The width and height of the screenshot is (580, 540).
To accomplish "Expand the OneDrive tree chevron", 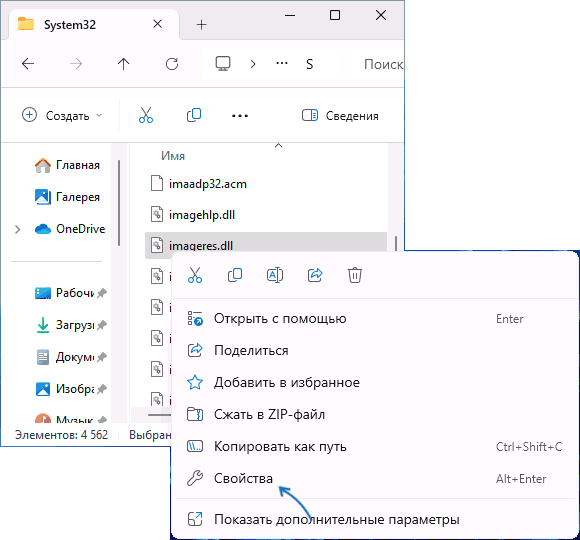I will point(17,229).
